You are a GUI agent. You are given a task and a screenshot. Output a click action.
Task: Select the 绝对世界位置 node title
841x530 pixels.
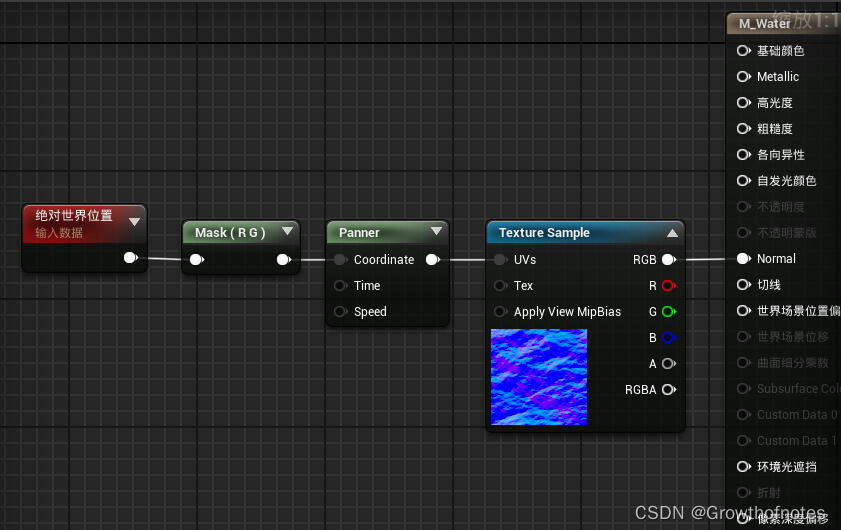point(74,216)
